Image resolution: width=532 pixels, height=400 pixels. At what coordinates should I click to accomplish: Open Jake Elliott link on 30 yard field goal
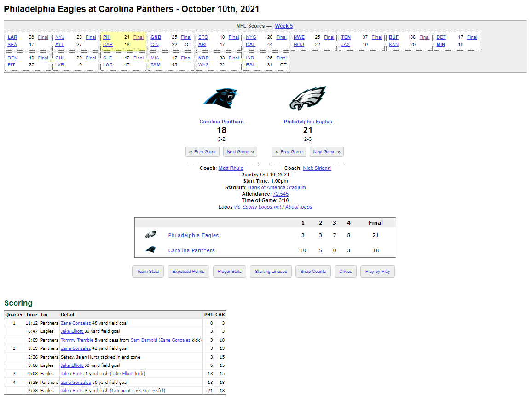(x=72, y=331)
